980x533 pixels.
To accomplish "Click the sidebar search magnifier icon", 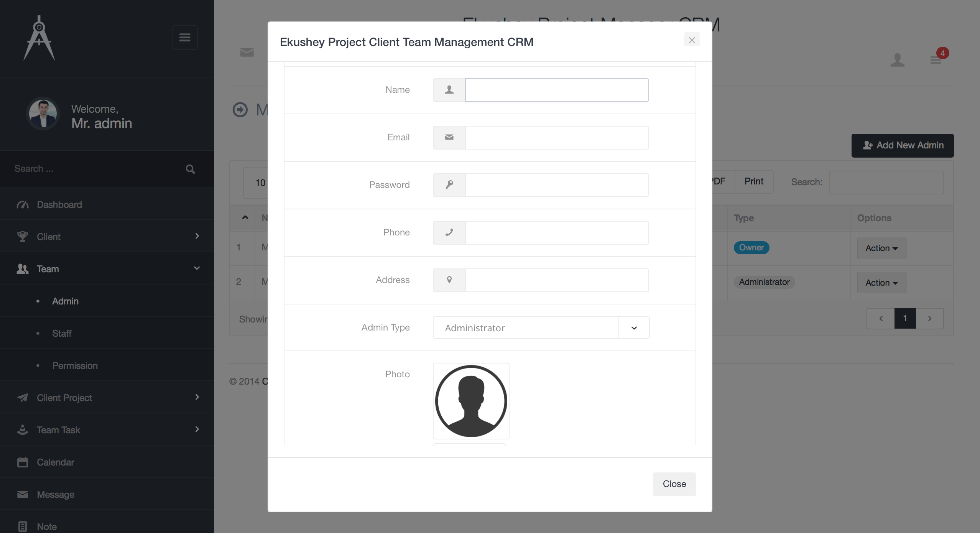I will pos(190,169).
